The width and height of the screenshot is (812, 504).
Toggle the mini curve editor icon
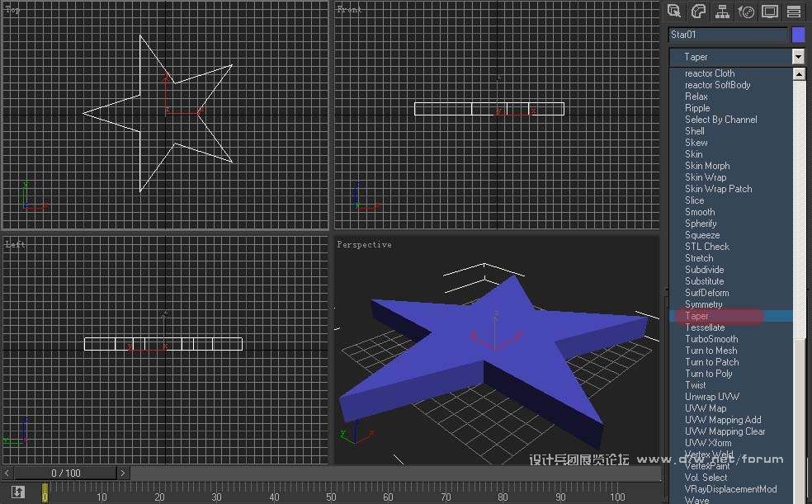pyautogui.click(x=18, y=491)
